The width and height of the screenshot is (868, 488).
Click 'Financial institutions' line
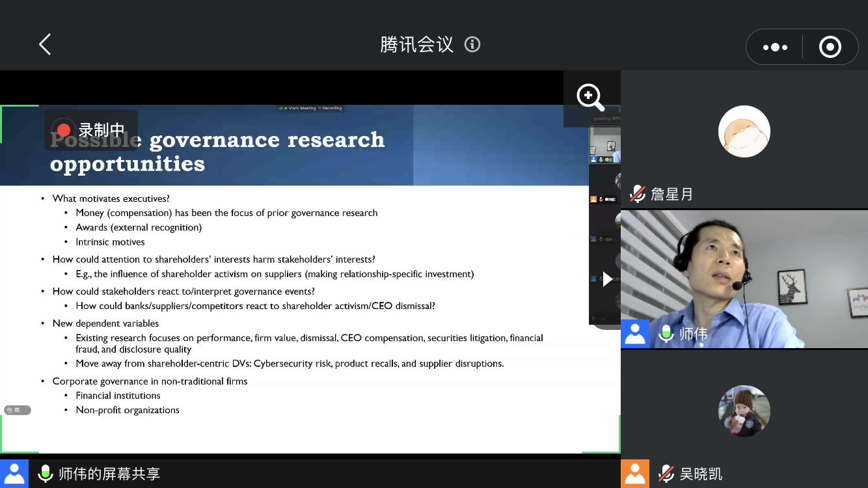(118, 396)
